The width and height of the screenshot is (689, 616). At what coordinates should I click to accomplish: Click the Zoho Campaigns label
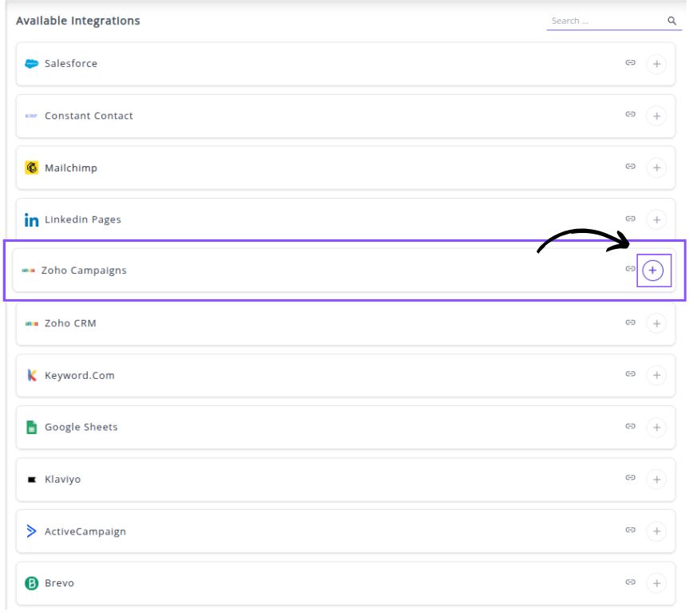point(84,270)
